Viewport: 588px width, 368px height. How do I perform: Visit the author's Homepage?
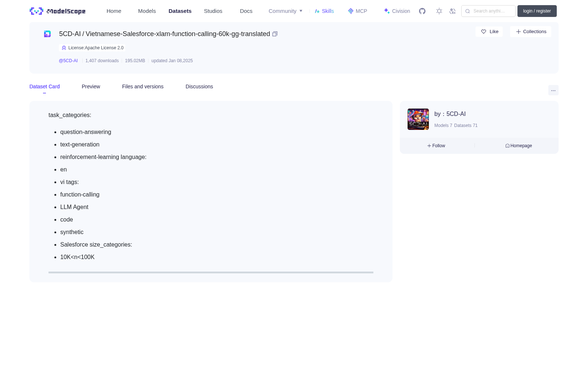pyautogui.click(x=519, y=146)
